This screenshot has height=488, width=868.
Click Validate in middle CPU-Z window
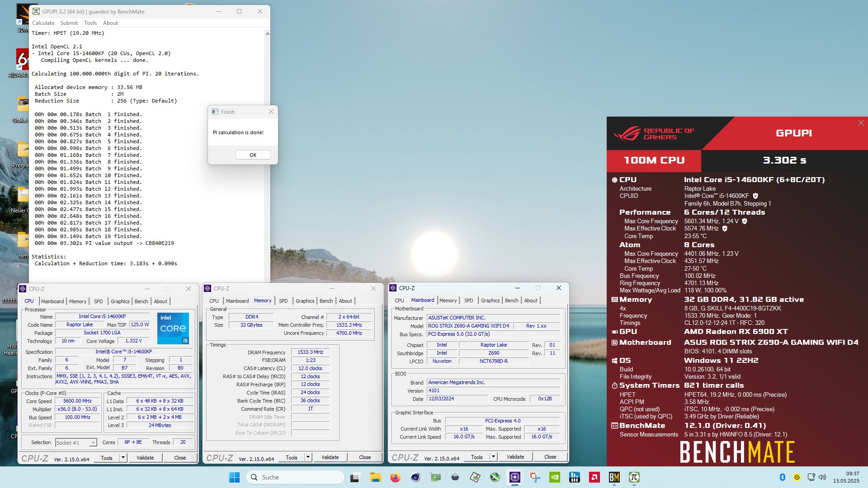coord(330,457)
